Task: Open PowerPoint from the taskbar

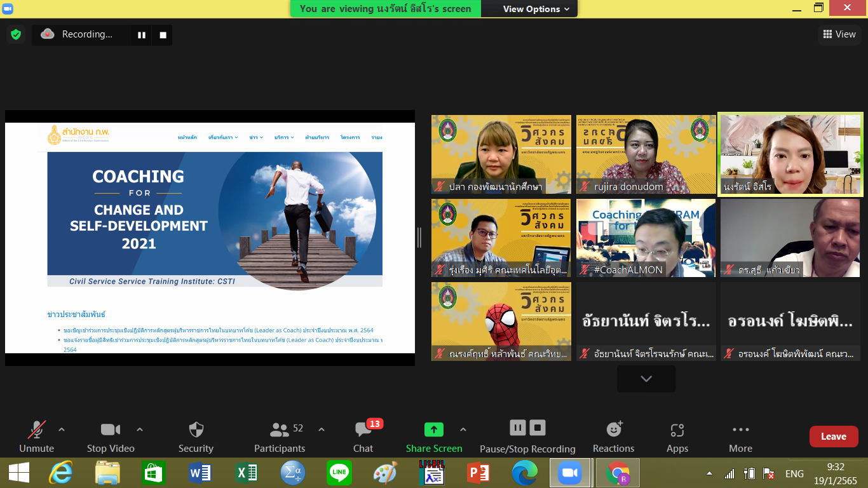Action: pyautogui.click(x=478, y=473)
